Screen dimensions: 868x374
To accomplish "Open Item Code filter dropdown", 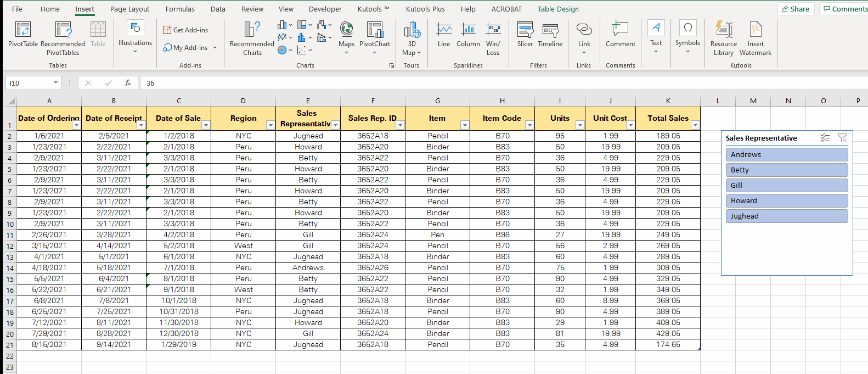I will 529,125.
